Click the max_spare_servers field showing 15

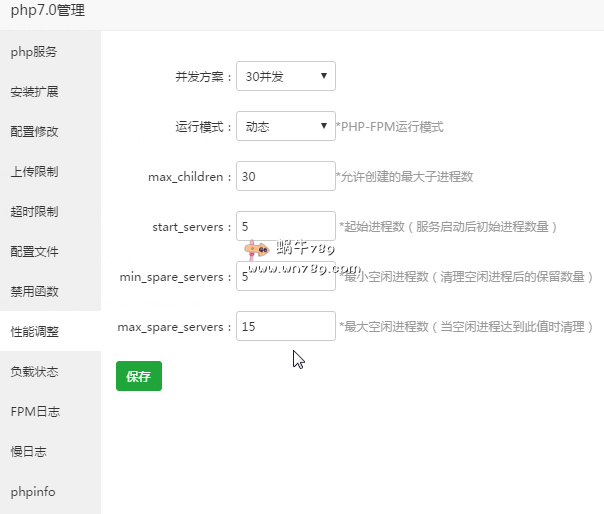(285, 326)
